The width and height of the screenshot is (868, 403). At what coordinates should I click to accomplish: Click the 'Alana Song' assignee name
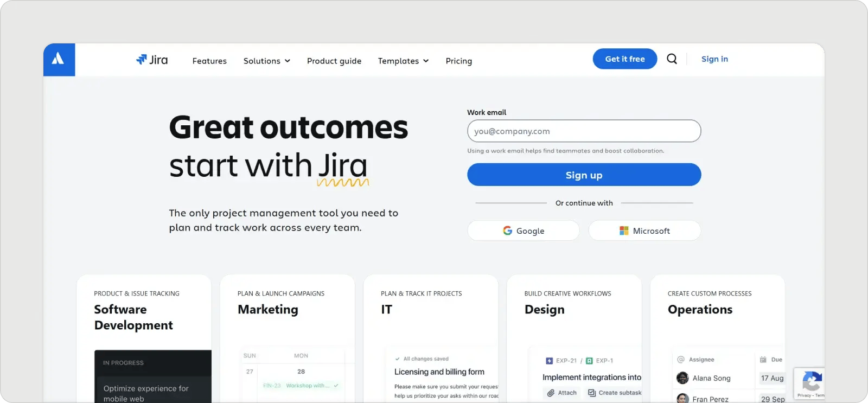pos(711,378)
